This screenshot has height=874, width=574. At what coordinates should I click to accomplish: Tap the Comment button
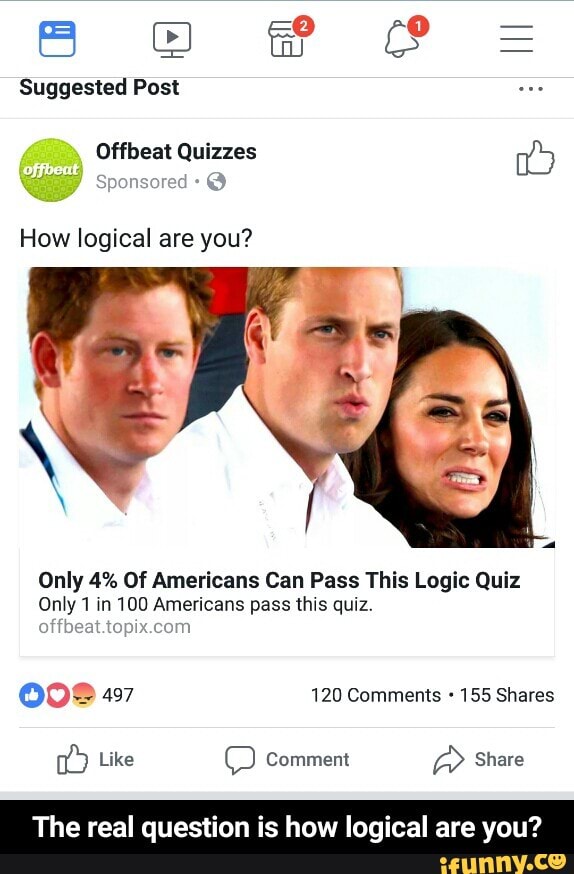[287, 759]
